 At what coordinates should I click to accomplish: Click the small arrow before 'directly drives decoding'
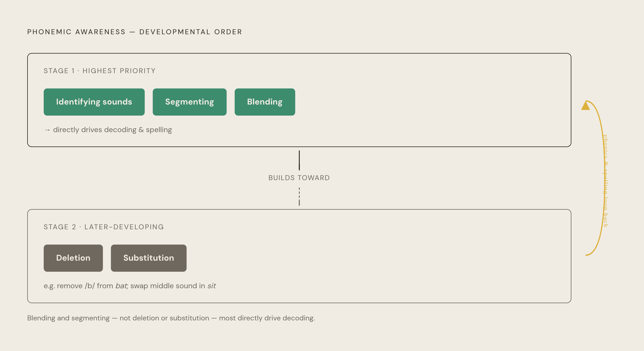click(x=47, y=130)
